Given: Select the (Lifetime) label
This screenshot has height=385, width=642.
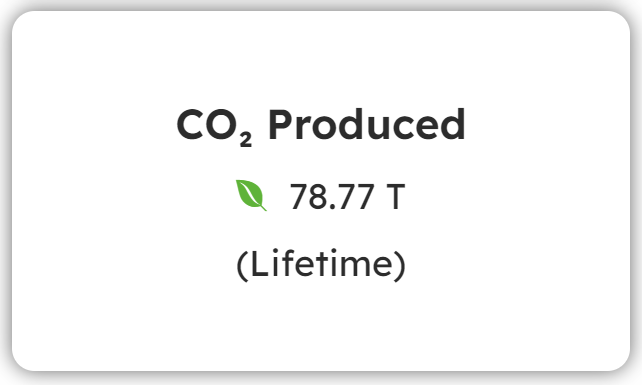Looking at the screenshot, I should (x=321, y=265).
